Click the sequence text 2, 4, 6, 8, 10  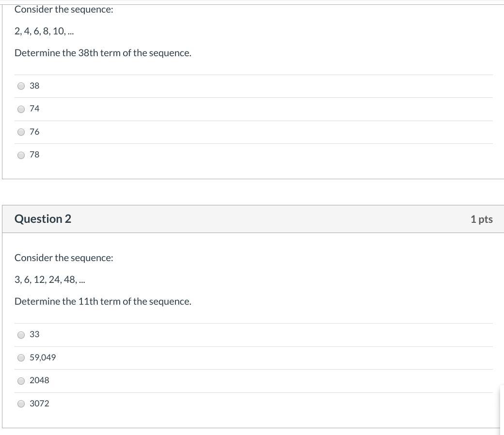(x=44, y=31)
